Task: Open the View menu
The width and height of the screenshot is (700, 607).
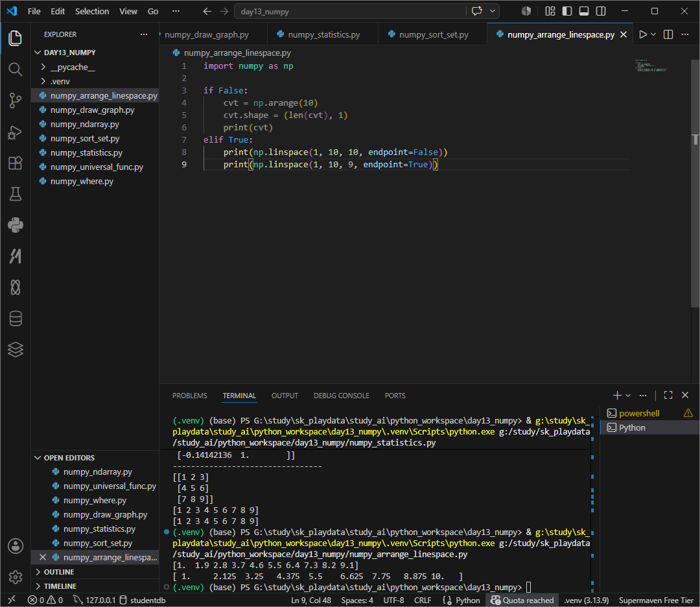Action: coord(128,11)
